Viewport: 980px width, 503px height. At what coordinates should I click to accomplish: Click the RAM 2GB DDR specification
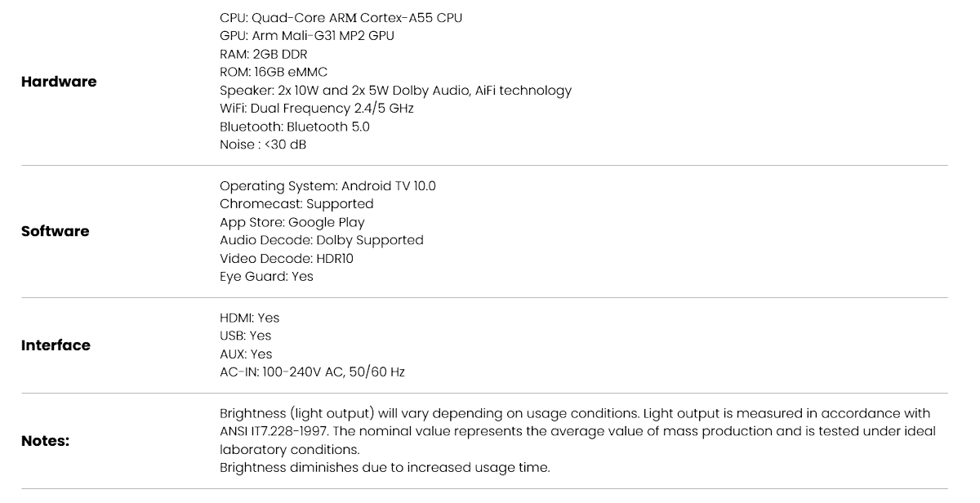[263, 54]
